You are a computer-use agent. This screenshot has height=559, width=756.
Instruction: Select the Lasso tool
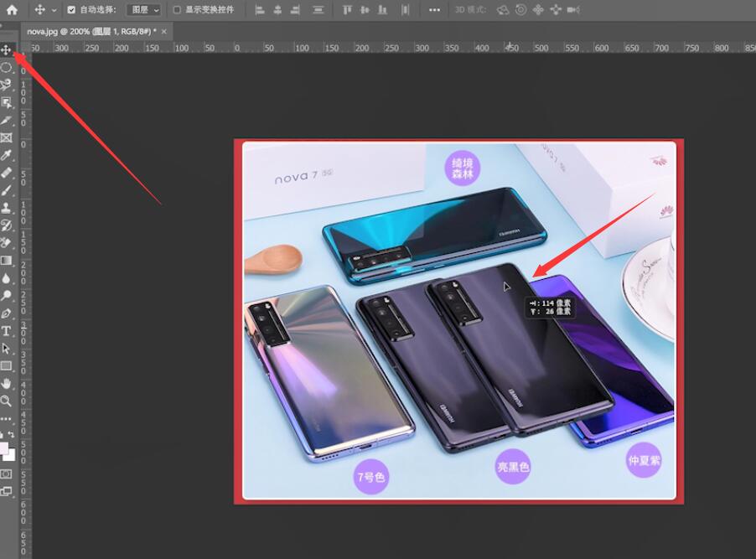[6, 85]
